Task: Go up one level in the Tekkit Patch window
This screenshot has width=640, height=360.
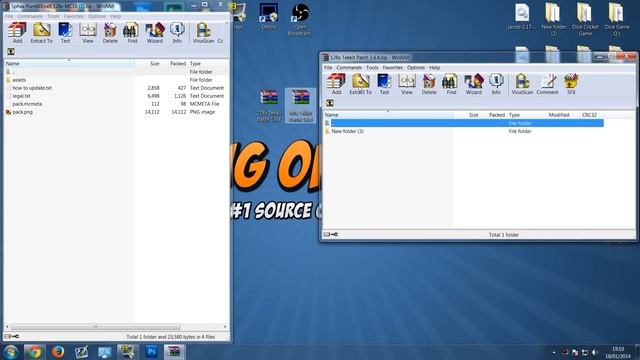Action: coord(330,103)
